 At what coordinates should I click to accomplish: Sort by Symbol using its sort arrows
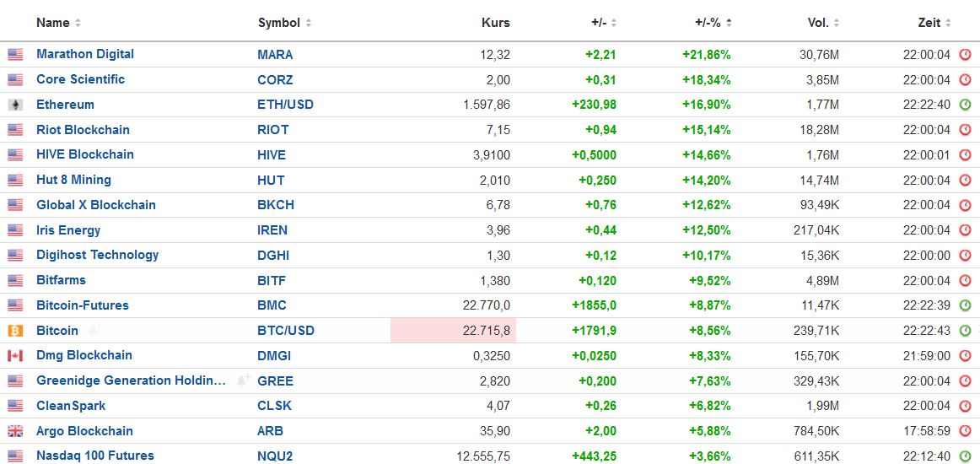pyautogui.click(x=308, y=24)
